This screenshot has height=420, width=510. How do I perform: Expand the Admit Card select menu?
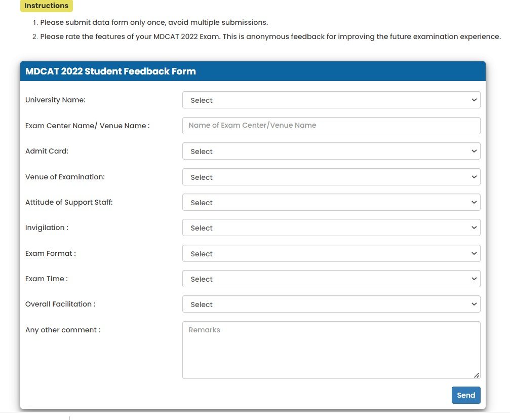point(331,151)
